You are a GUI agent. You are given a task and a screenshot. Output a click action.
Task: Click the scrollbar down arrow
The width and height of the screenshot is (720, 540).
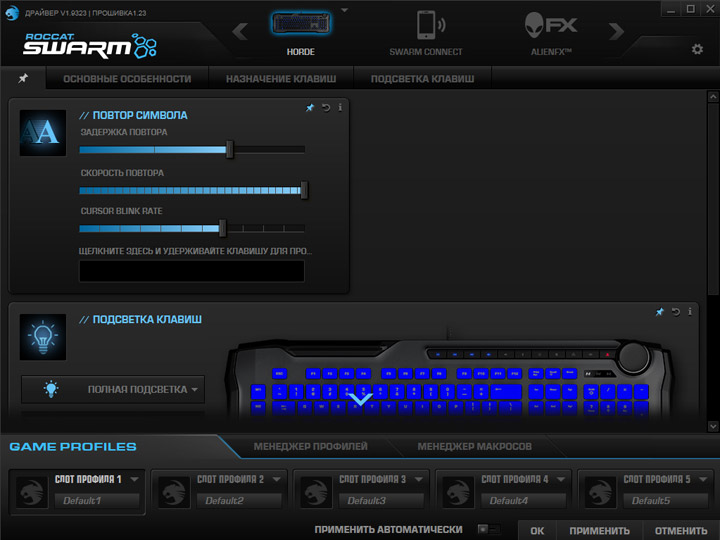coord(713,427)
